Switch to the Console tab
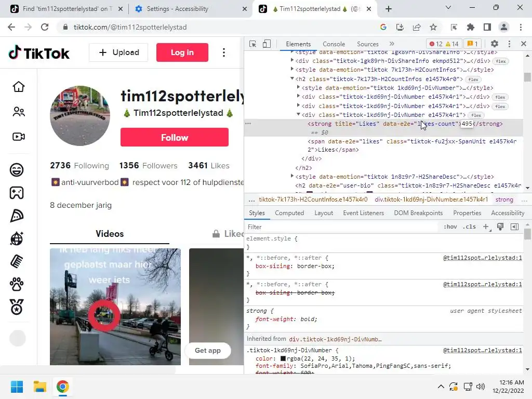Image resolution: width=532 pixels, height=399 pixels. [334, 44]
